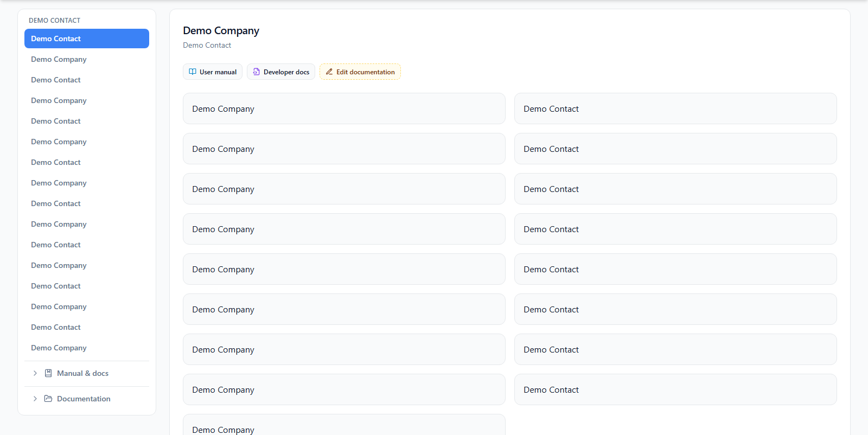Click the Edit documentation button
The image size is (868, 435).
pyautogui.click(x=360, y=72)
